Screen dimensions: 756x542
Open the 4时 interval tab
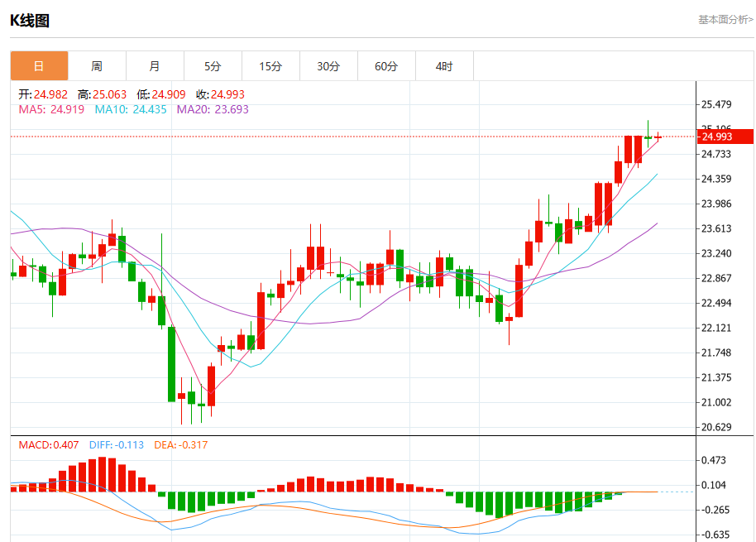pyautogui.click(x=444, y=66)
